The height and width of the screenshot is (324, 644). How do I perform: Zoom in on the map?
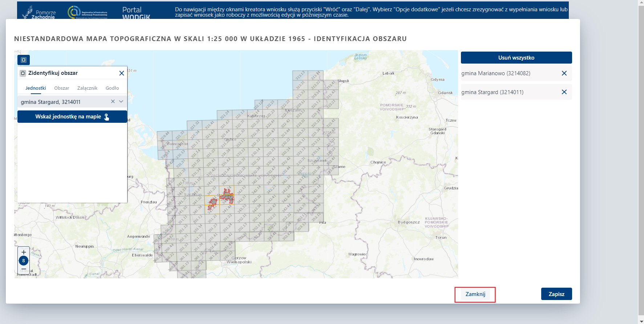[x=24, y=252]
